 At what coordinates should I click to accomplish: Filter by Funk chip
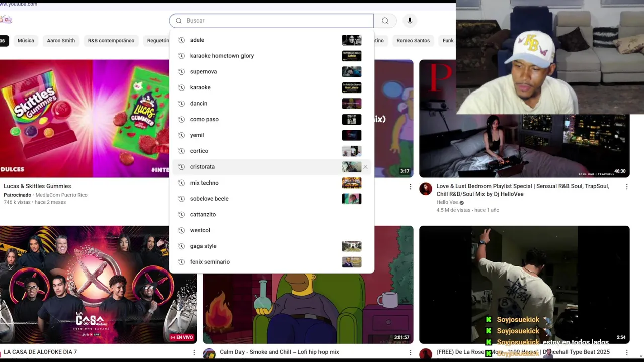(x=448, y=41)
